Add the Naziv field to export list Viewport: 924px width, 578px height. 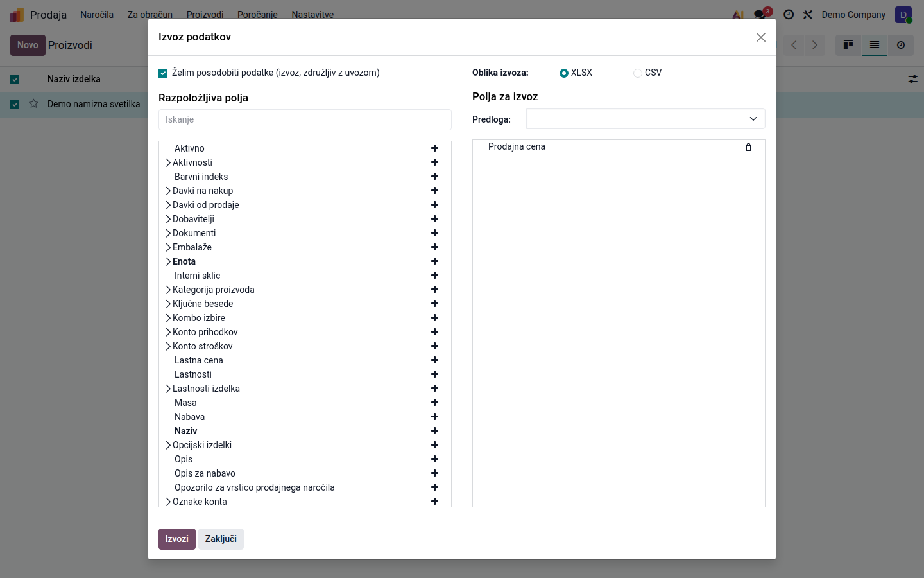click(434, 431)
